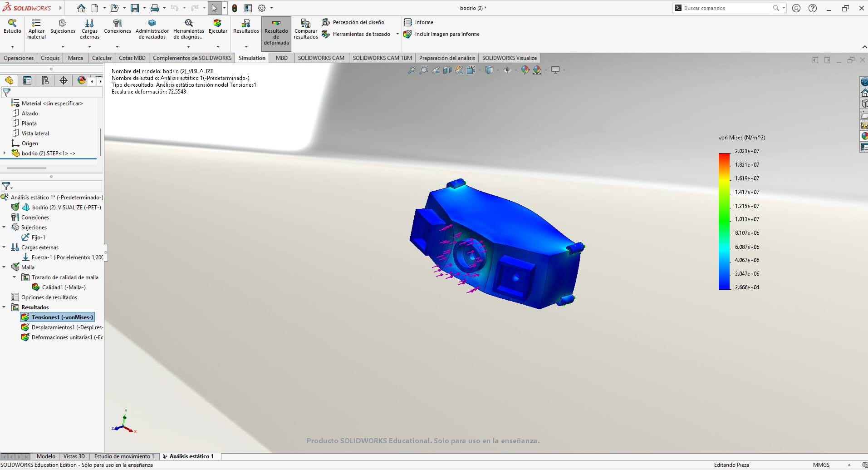Screen dimensions: 868x470
Task: Click the Help question mark icon
Action: point(813,8)
